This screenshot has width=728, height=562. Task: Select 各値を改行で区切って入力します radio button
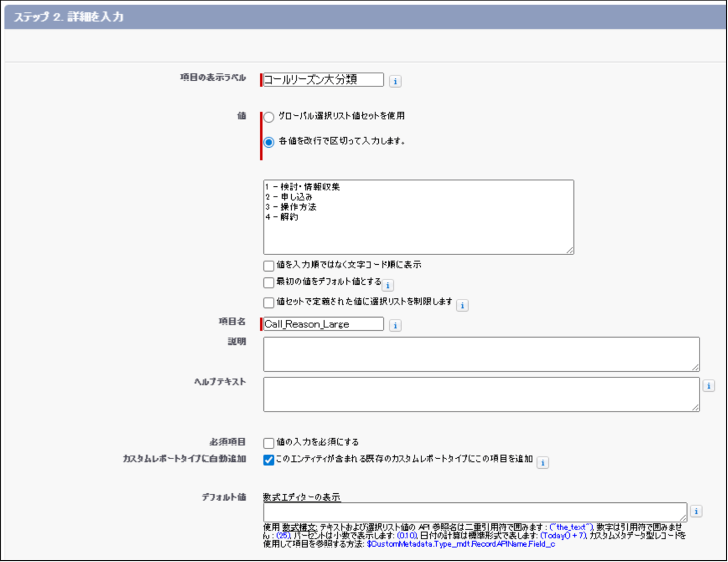(x=269, y=141)
